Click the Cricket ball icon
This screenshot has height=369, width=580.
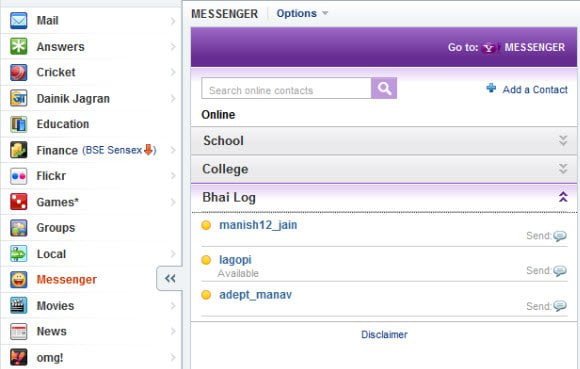pyautogui.click(x=18, y=72)
